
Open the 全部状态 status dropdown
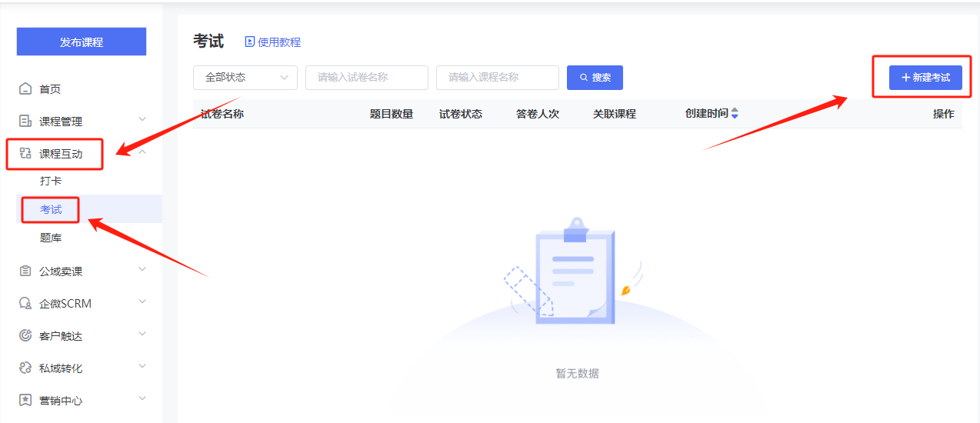(245, 78)
